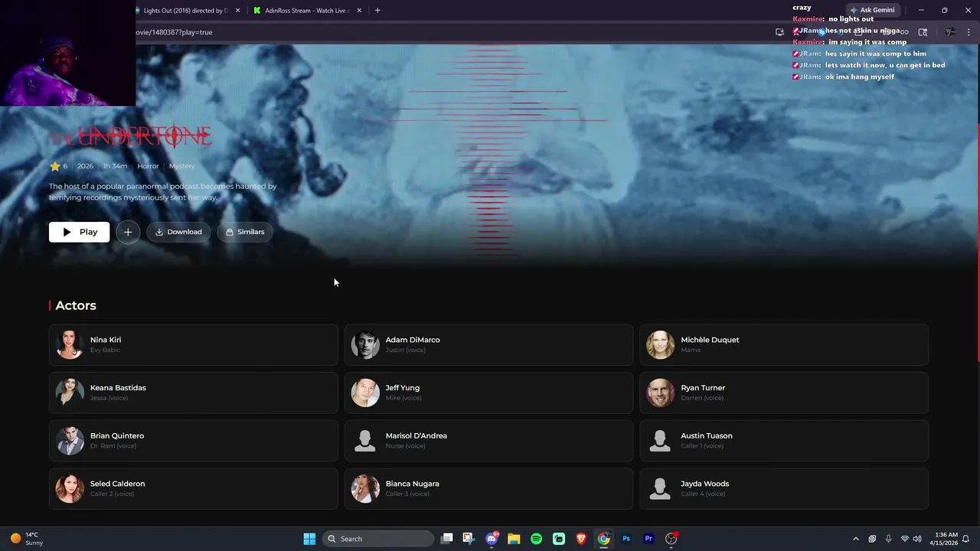The height and width of the screenshot is (551, 980).
Task: Click the microphone tray icon
Action: [x=888, y=539]
